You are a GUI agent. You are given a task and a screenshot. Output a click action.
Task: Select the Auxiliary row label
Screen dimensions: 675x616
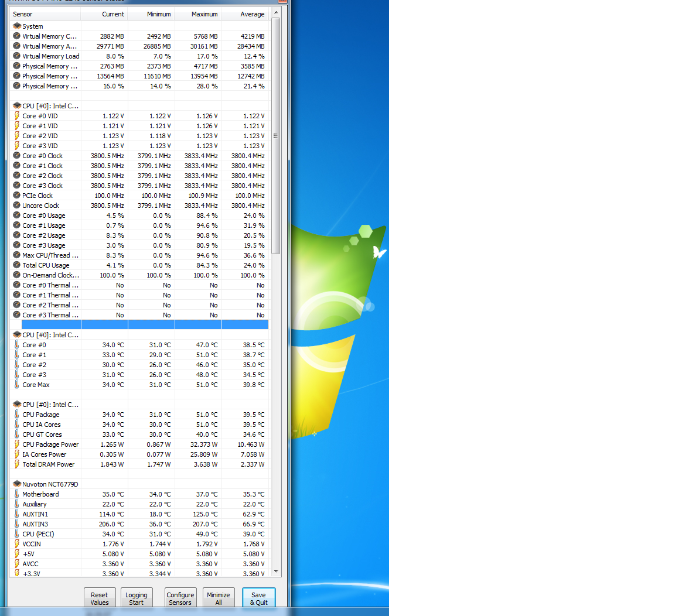point(35,504)
